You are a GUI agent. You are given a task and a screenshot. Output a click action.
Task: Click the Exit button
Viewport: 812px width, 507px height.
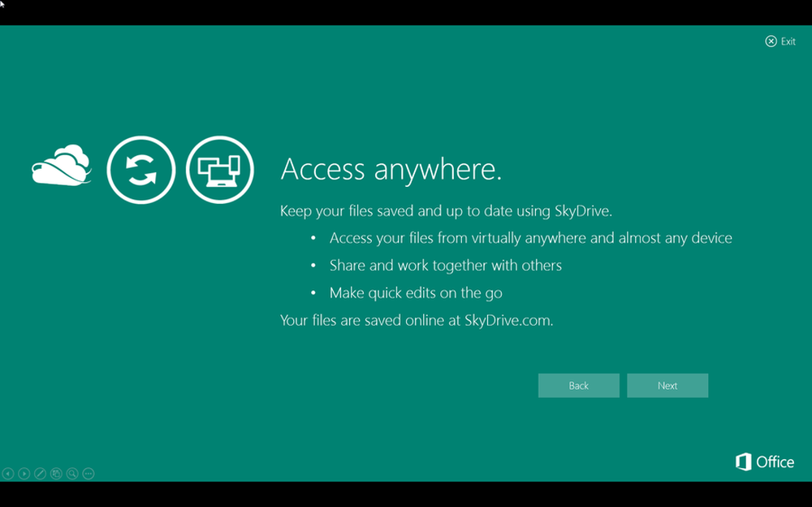coord(780,41)
